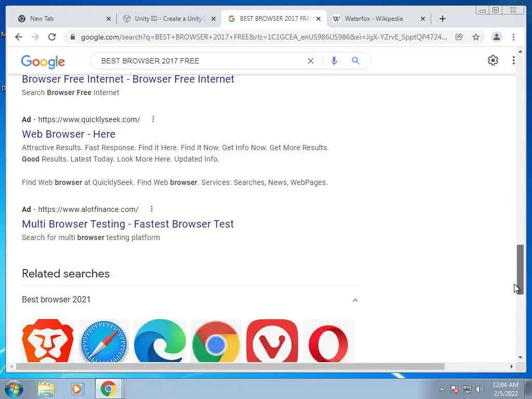Click the https://www.alotfinance.com/ URL text

tap(88, 209)
